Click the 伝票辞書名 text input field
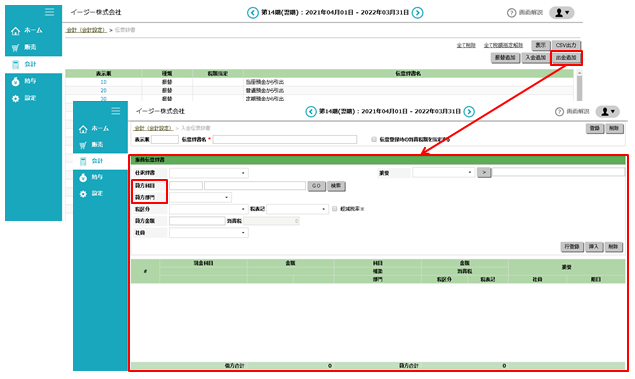 coord(285,139)
